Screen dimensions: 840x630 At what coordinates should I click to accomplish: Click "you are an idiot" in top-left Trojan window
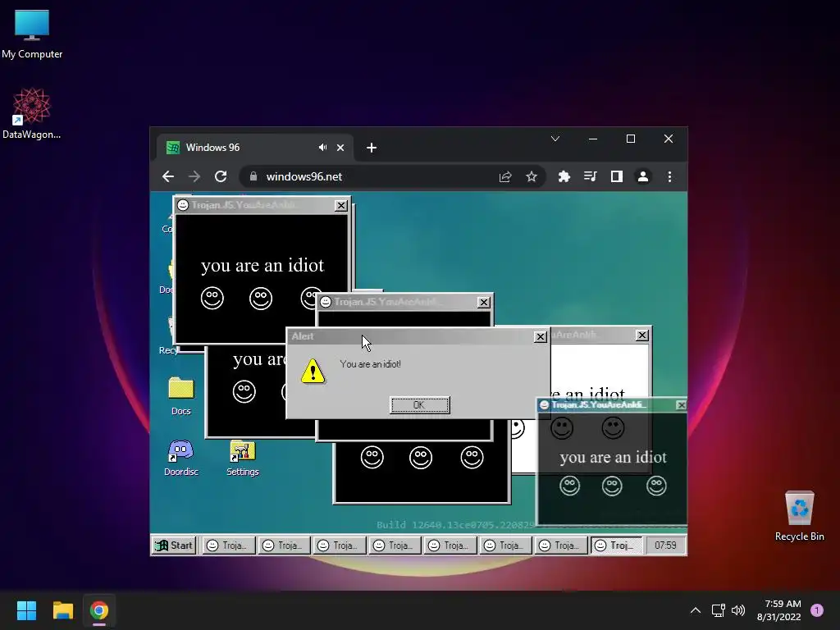coord(262,265)
